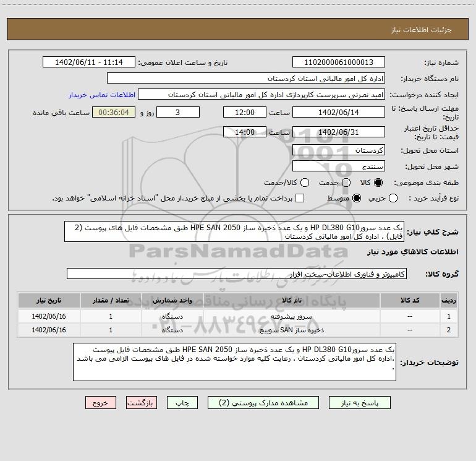Viewport: 476px width, 461px height.
Task: Click the ذخیره ساز SAN سوییچ cell
Action: 291,330
